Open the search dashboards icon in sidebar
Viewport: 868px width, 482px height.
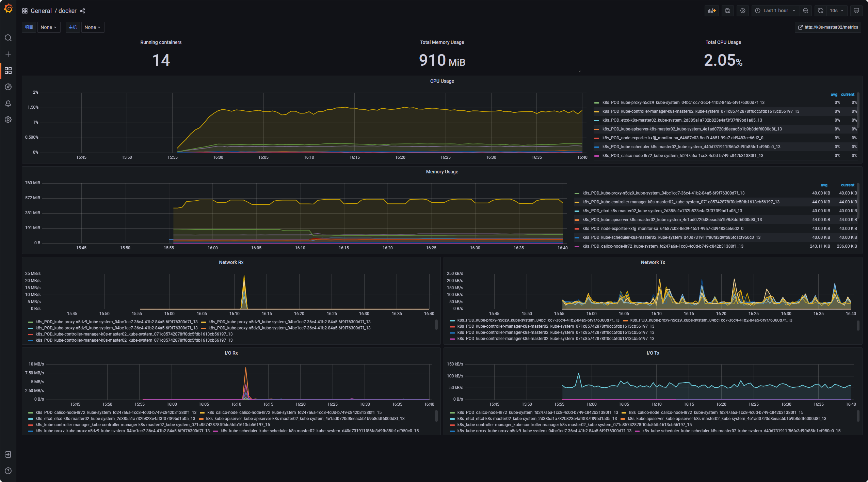click(x=8, y=38)
